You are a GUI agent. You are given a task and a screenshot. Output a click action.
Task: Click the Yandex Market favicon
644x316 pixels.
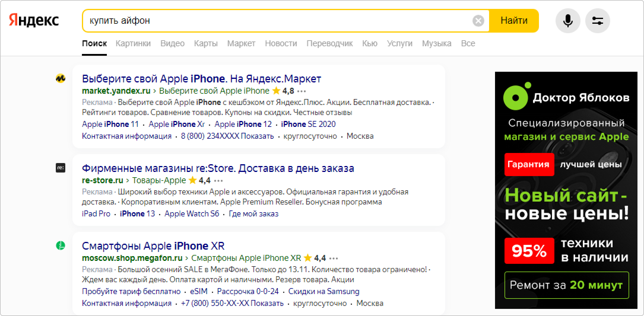point(61,78)
